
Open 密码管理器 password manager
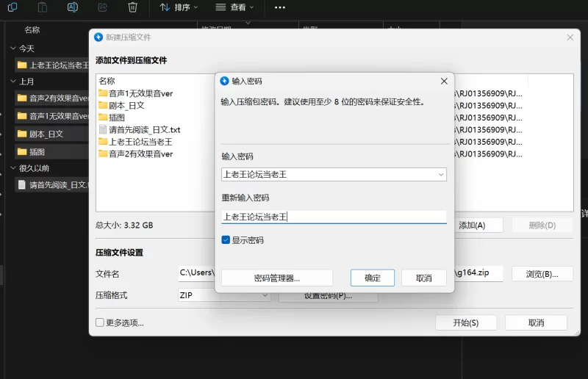pyautogui.click(x=277, y=278)
